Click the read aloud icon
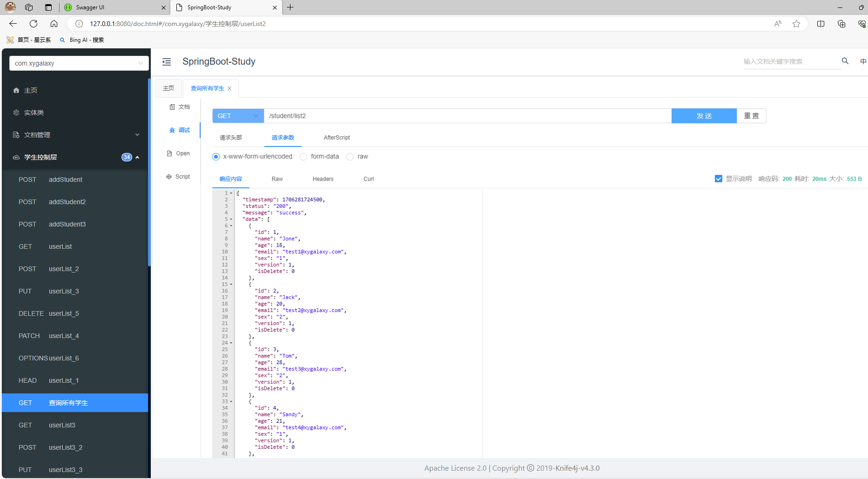 click(778, 24)
